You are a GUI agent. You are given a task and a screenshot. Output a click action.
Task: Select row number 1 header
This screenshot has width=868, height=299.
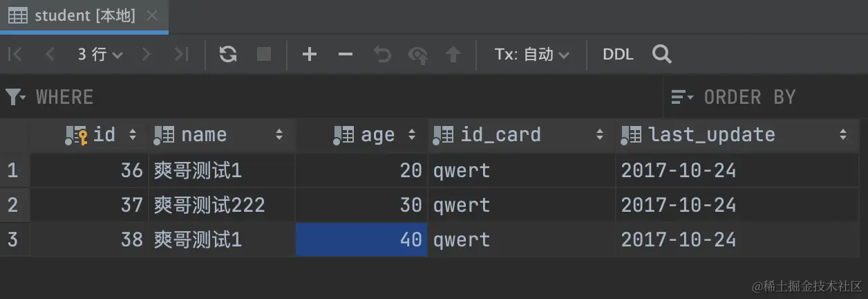[14, 170]
